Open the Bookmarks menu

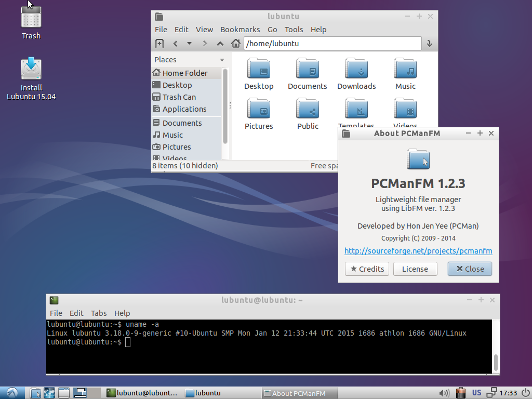point(240,30)
